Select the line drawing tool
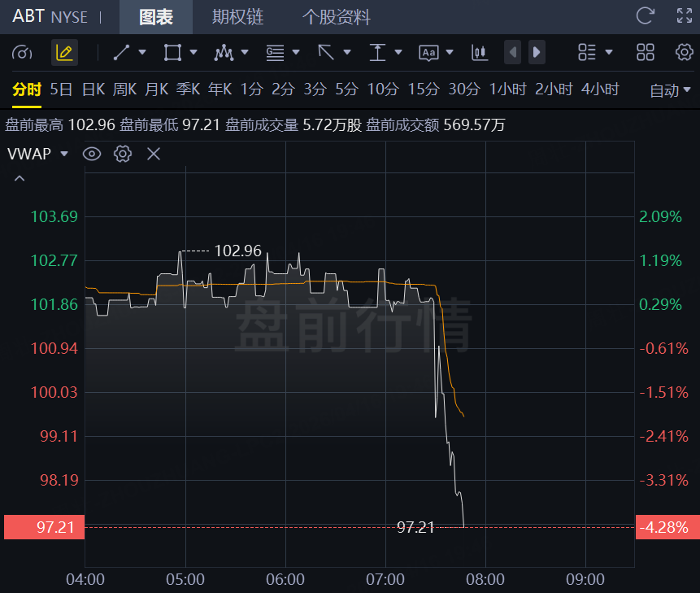Image resolution: width=700 pixels, height=593 pixels. [121, 53]
